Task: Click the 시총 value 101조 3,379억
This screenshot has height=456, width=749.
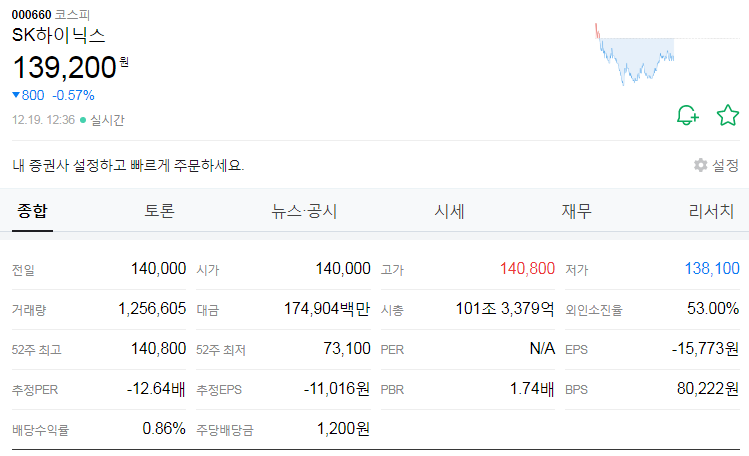Action: [505, 308]
